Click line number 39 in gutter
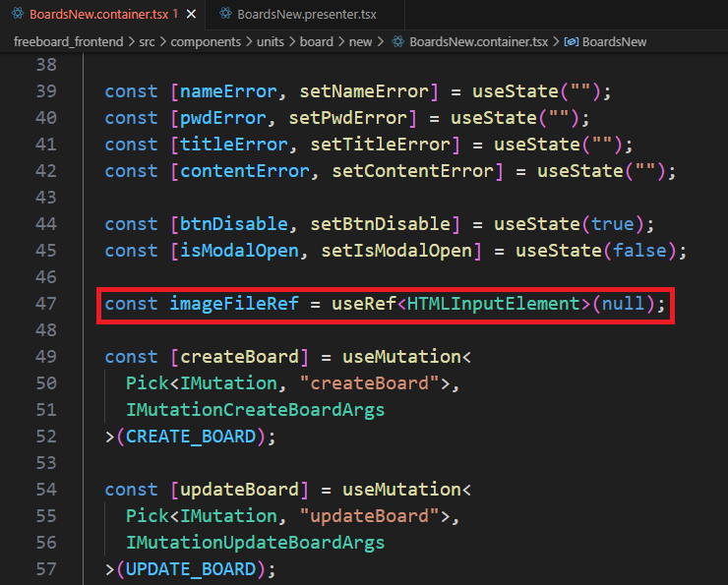This screenshot has width=728, height=585. (46, 90)
